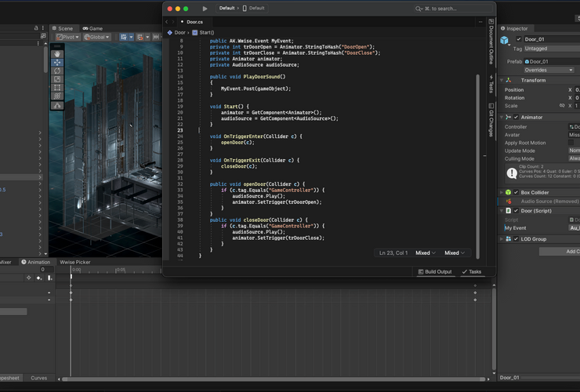Screen dimensions: 580x392
Task: Click the hierarchy search-by-type icon
Action: (x=43, y=36)
